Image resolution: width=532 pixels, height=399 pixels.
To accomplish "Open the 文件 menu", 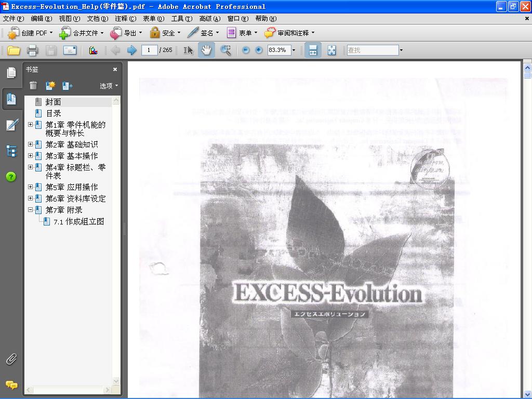I will point(14,19).
